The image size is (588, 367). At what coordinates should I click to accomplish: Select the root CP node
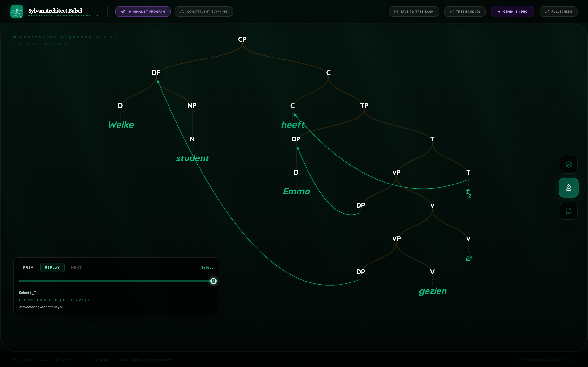click(x=242, y=40)
